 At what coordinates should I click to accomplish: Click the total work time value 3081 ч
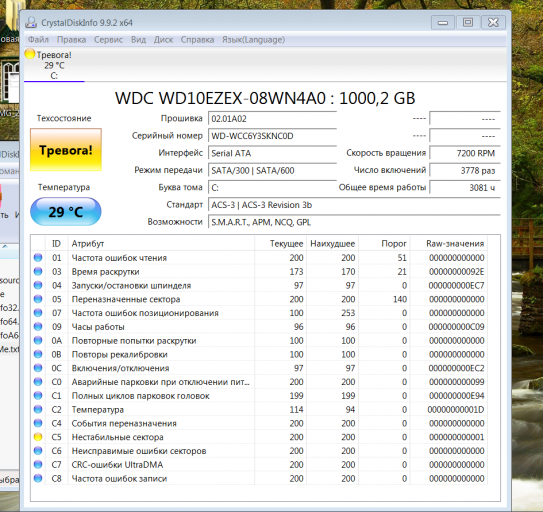[x=465, y=188]
